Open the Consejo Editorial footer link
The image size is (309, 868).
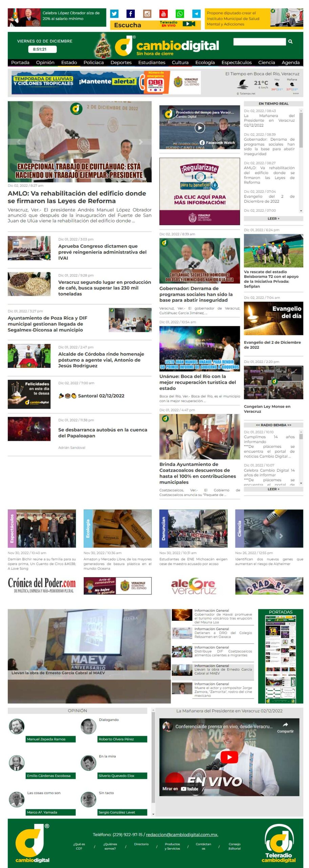click(234, 846)
